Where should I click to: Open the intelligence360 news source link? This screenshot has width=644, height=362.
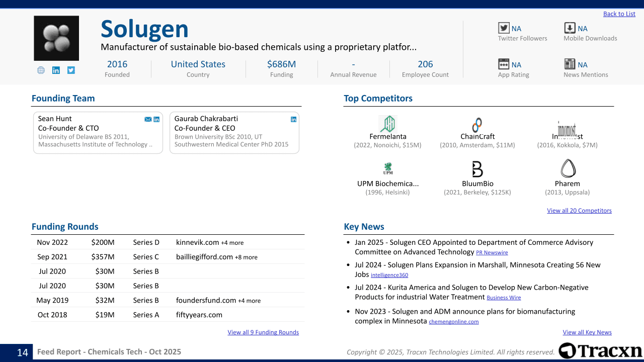(389, 276)
